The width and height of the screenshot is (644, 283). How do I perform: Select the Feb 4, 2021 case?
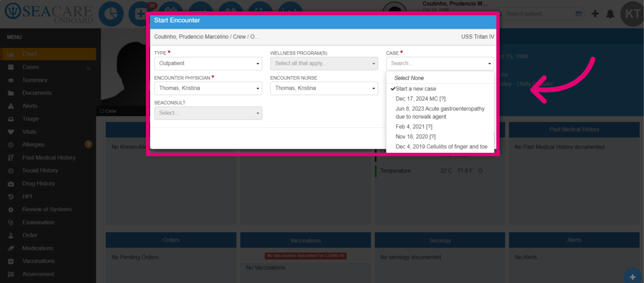[x=440, y=127]
